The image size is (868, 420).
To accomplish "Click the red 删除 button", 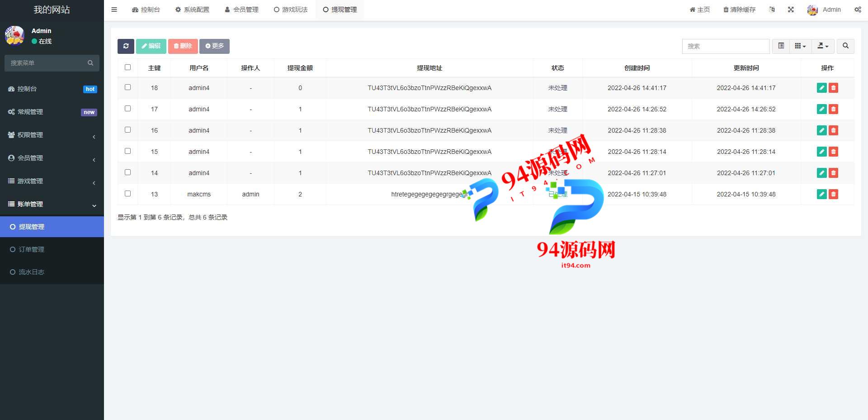I will [x=183, y=46].
